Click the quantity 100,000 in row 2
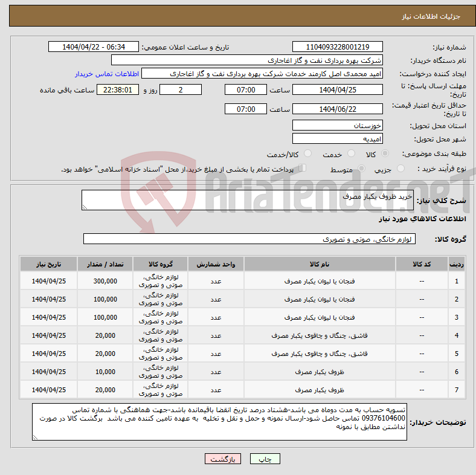476x475 pixels. pyautogui.click(x=105, y=300)
